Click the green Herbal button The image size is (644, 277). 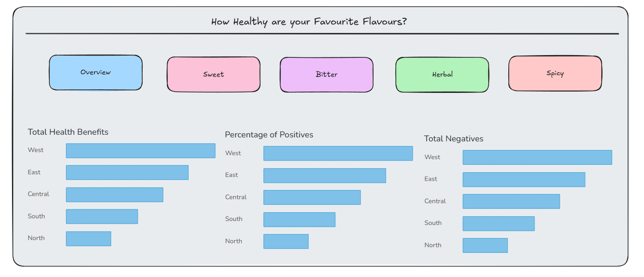[442, 75]
